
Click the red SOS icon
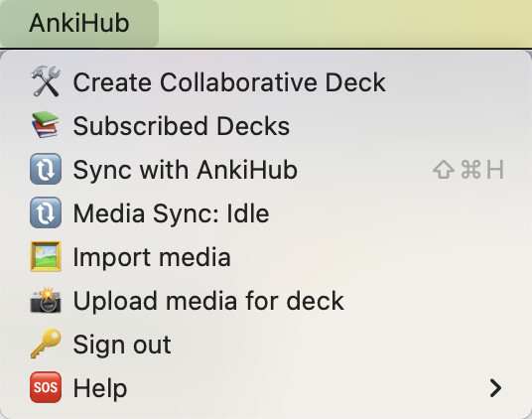pyautogui.click(x=46, y=387)
